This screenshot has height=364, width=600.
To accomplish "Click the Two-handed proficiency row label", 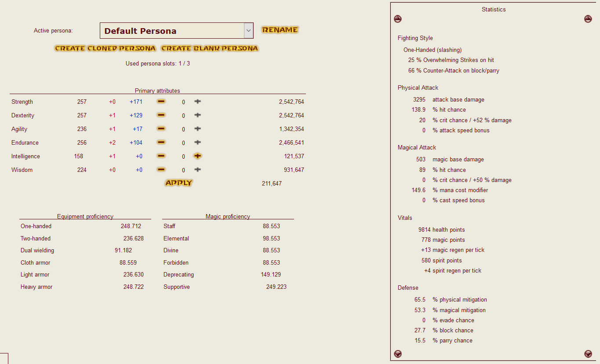I will [36, 239].
